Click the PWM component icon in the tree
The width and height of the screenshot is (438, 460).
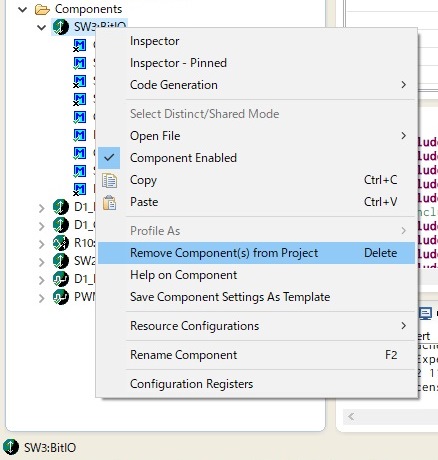point(61,297)
